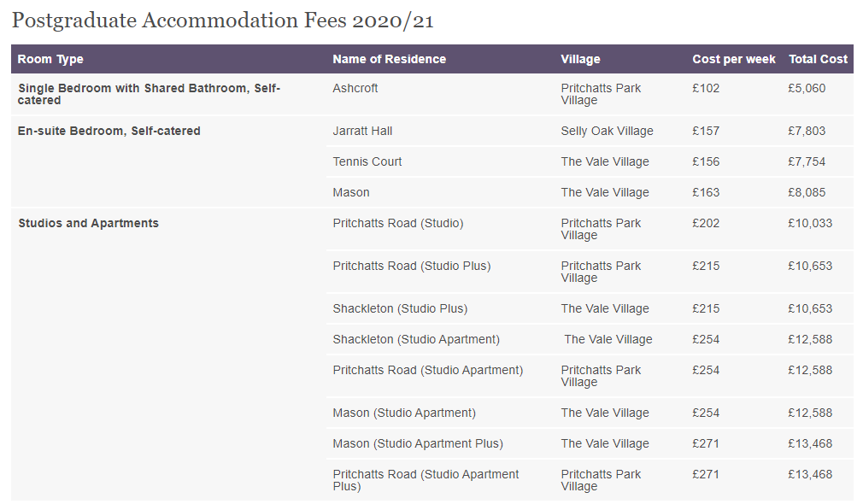Click Pritchatts Road (Studio Apartment Plus) entry
Image resolution: width=863 pixels, height=504 pixels.
tap(426, 480)
